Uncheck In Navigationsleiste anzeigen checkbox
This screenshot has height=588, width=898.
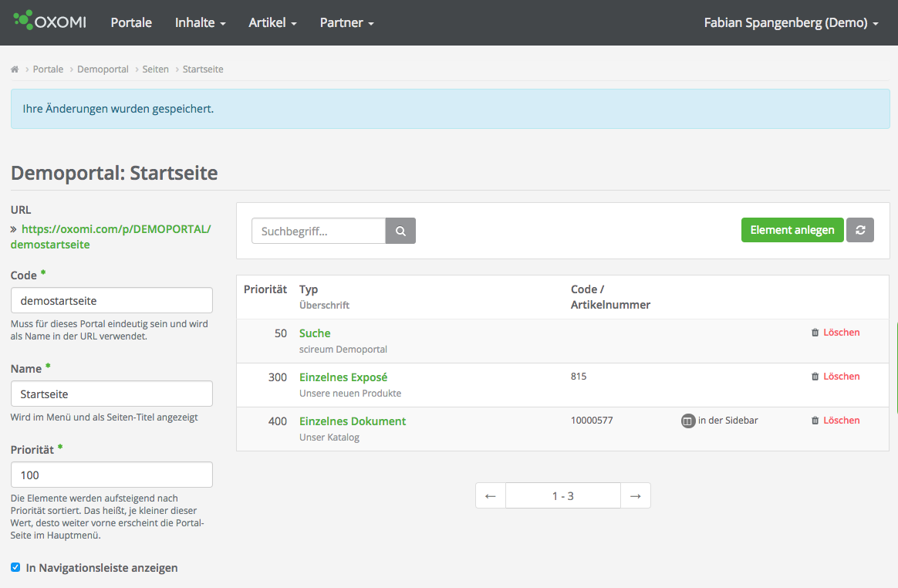tap(15, 568)
